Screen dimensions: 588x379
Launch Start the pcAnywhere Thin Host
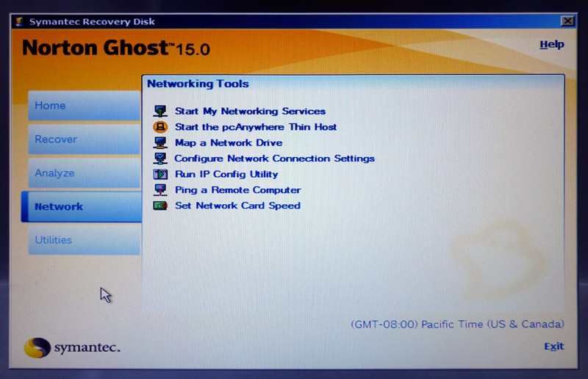click(x=256, y=127)
